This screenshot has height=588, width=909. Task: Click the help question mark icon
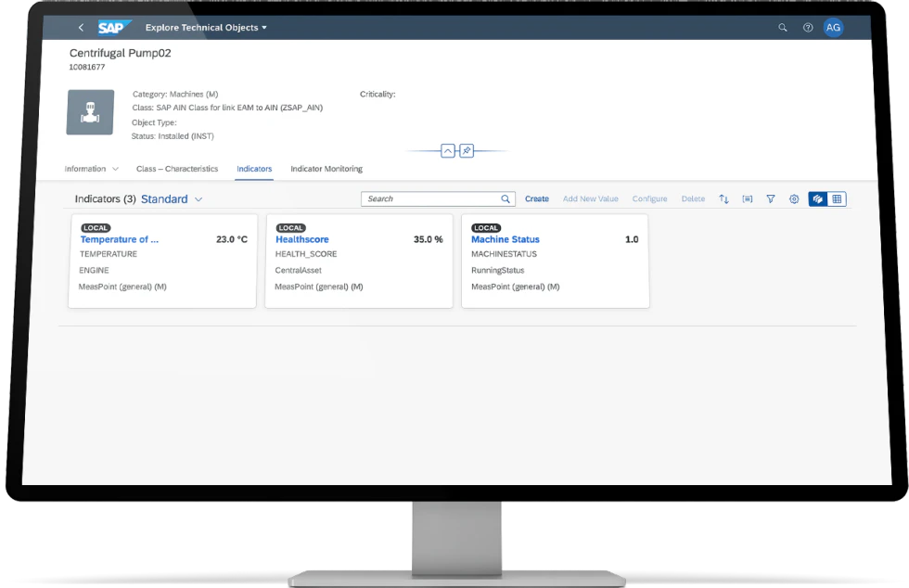point(806,28)
